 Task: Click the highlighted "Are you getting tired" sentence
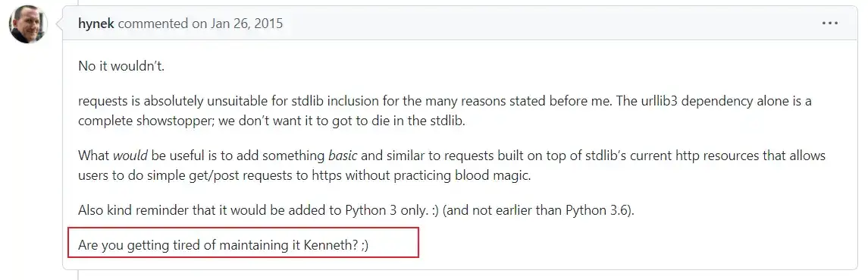(x=223, y=245)
